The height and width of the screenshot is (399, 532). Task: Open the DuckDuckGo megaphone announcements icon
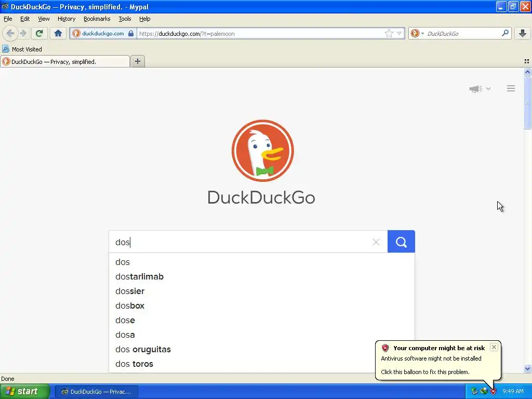[475, 89]
